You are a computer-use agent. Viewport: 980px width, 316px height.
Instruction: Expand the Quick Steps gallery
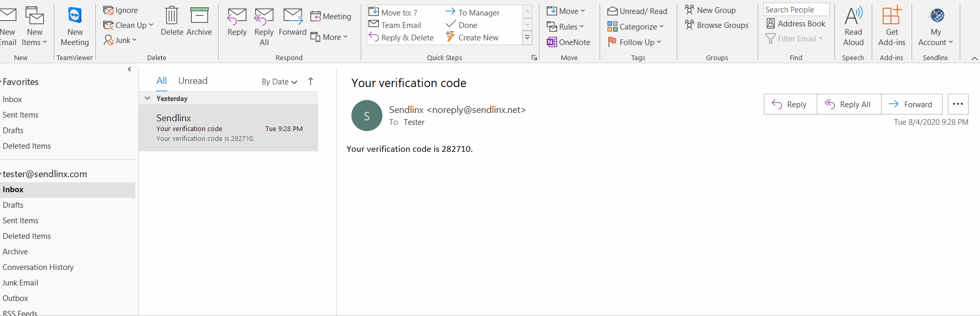[x=527, y=37]
